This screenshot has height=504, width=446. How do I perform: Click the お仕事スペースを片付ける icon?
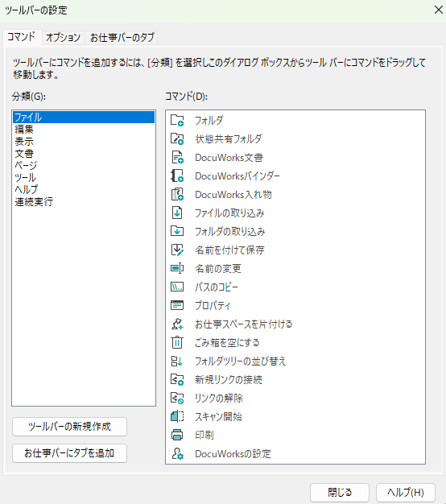point(177,324)
